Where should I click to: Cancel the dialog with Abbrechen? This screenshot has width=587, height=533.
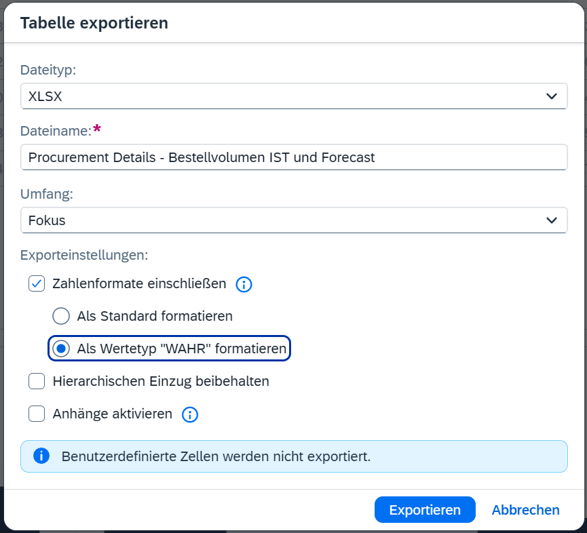click(x=526, y=510)
